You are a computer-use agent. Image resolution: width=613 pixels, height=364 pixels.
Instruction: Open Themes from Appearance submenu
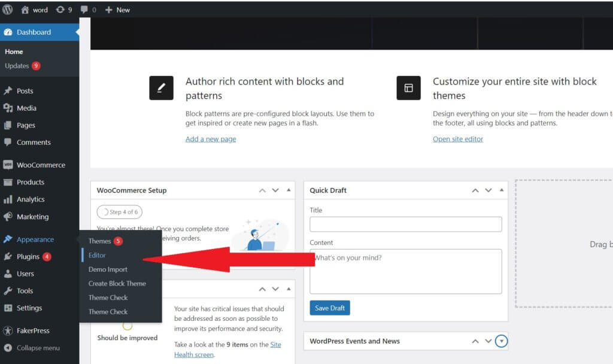click(x=100, y=241)
